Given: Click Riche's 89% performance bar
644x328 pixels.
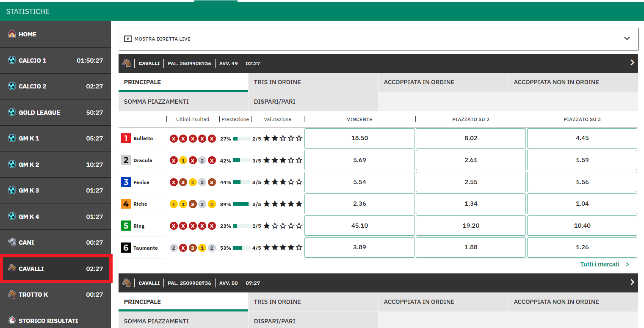Looking at the screenshot, I should tap(241, 204).
